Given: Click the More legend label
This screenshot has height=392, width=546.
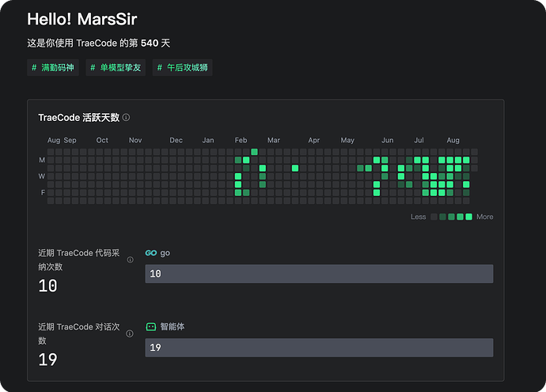Looking at the screenshot, I should (x=485, y=217).
